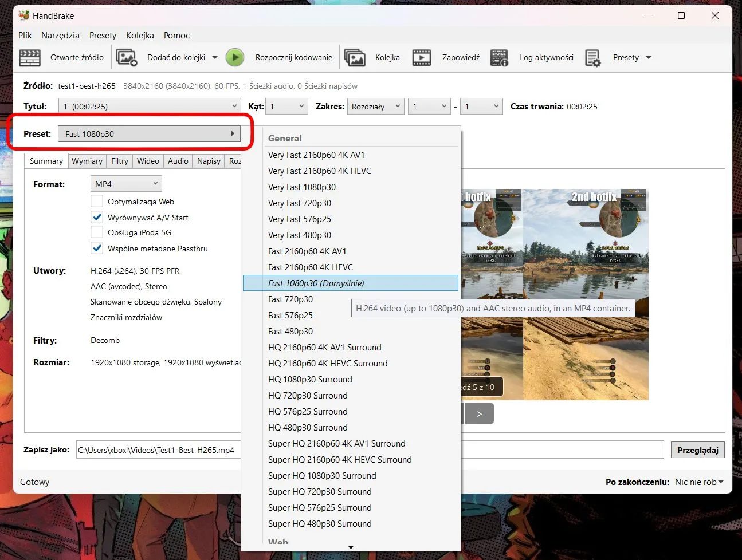Image resolution: width=742 pixels, height=560 pixels.
Task: Select preset Very Fast 720p30
Action: pos(351,203)
